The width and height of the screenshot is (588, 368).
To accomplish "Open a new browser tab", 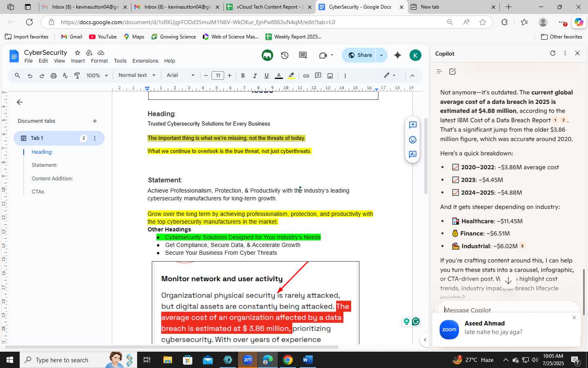I will click(x=508, y=7).
